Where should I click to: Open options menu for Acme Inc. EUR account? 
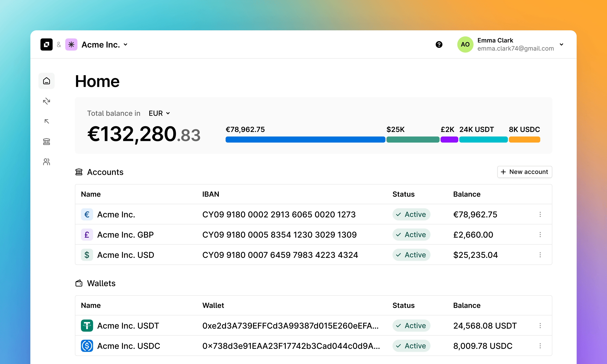pos(540,214)
